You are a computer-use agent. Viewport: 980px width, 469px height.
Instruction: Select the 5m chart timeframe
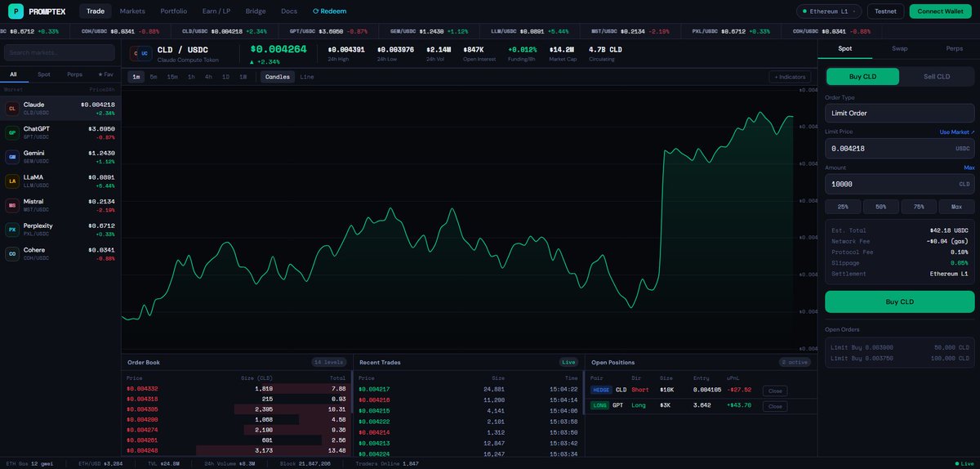[154, 77]
